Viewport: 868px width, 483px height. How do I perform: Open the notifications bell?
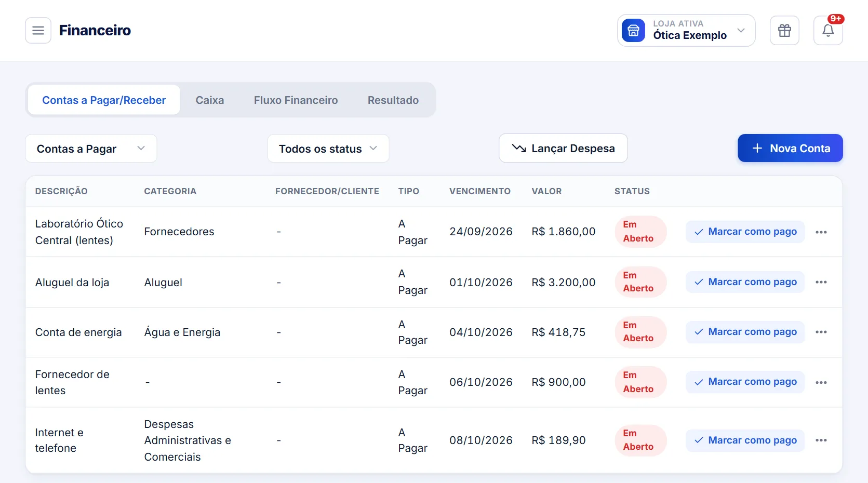click(x=828, y=31)
